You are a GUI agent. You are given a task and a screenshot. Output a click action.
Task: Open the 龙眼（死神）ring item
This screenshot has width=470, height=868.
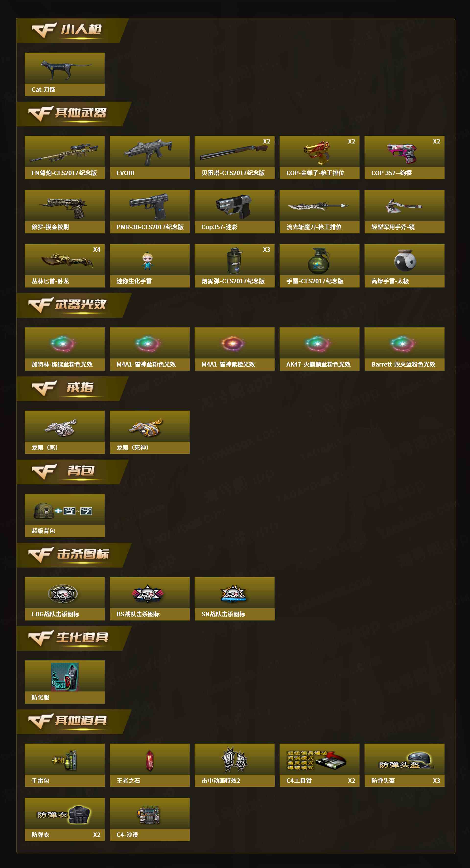coord(150,432)
